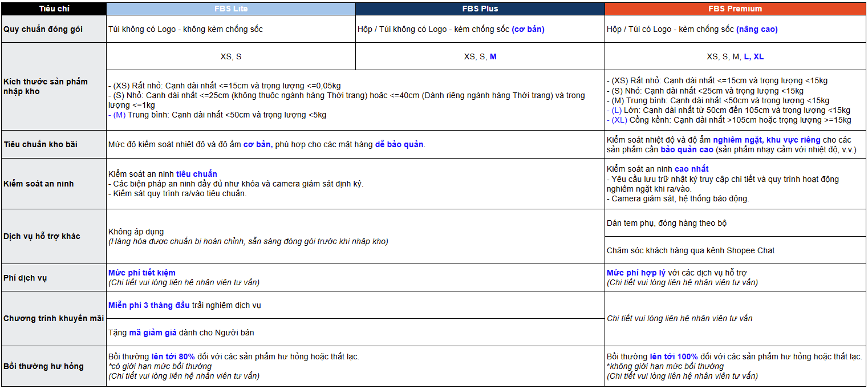Click the line about "khóa và camera giám sát định kỳ"
Screen dimensions: 868x389
[x=236, y=184]
